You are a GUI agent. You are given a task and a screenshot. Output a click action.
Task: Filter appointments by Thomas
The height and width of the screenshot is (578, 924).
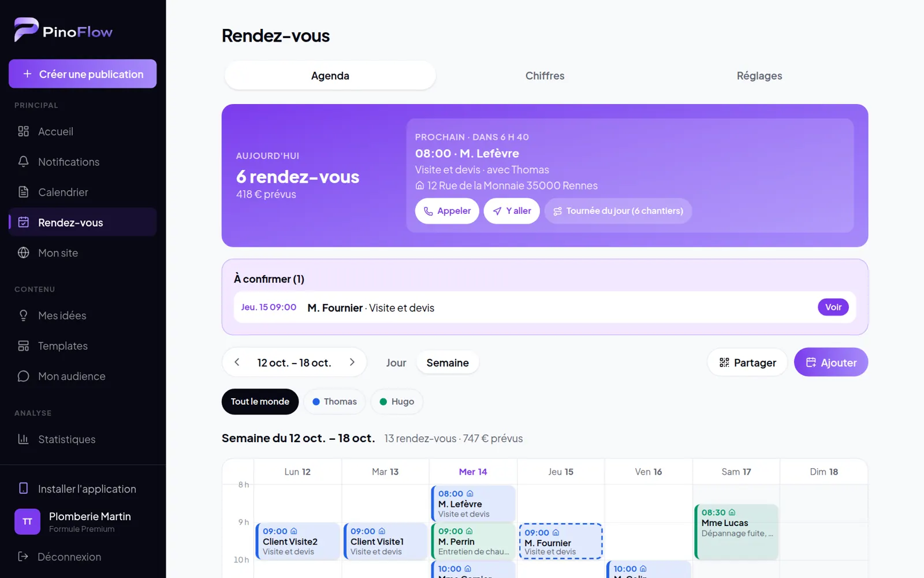334,402
